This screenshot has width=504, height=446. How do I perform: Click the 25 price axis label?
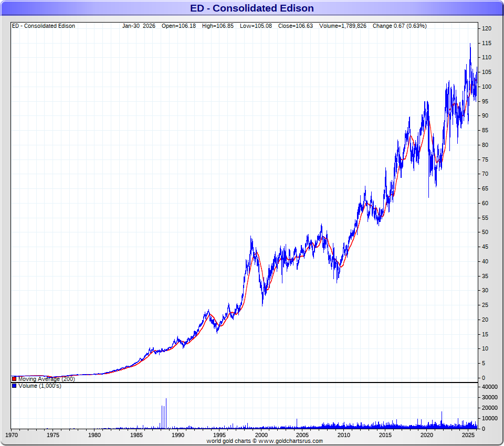click(485, 305)
